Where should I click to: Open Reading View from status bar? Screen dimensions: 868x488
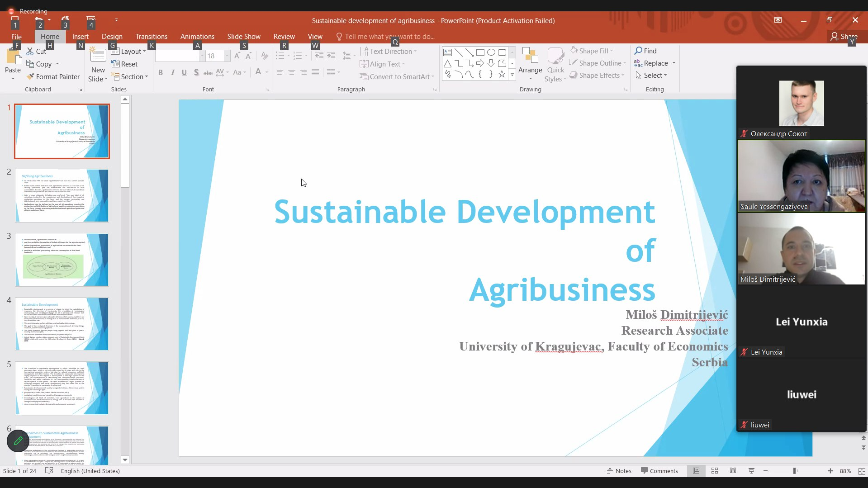tap(733, 471)
